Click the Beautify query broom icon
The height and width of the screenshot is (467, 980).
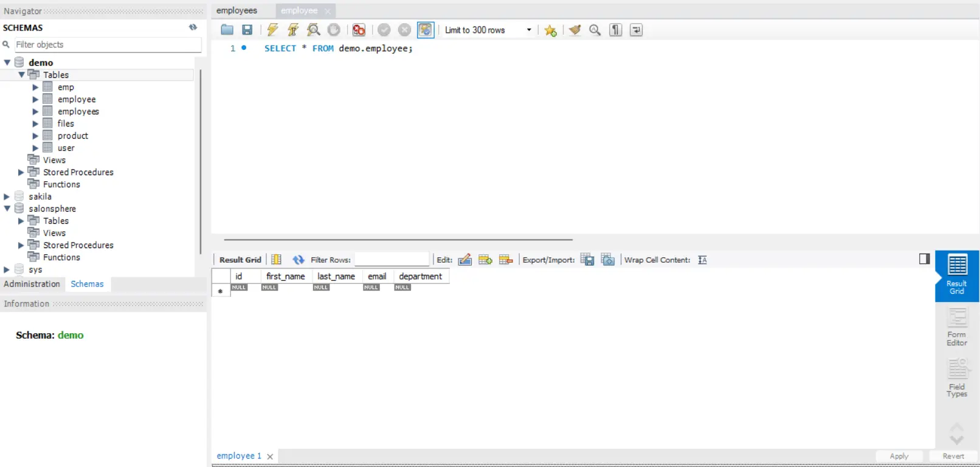click(575, 30)
